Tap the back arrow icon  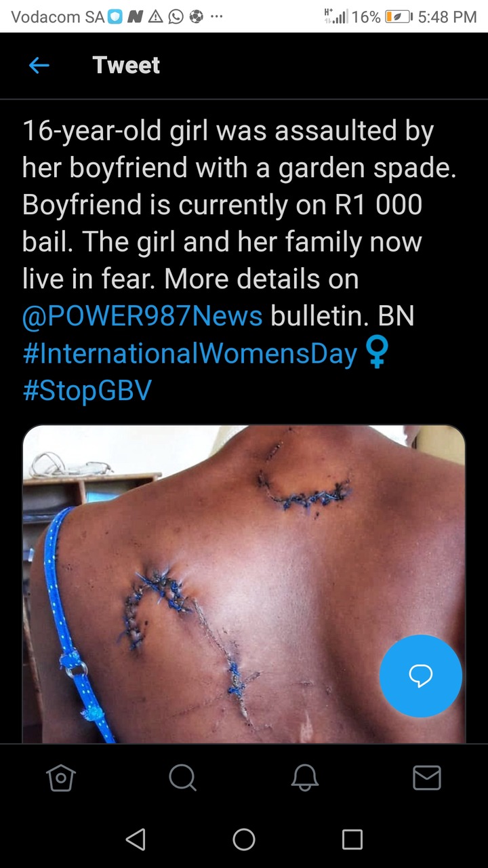coord(39,65)
